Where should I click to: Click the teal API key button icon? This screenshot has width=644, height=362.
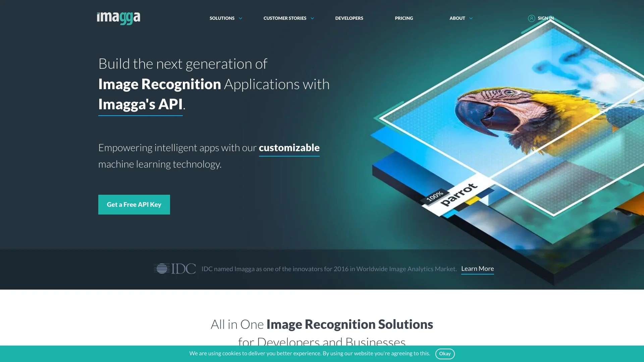click(x=134, y=204)
